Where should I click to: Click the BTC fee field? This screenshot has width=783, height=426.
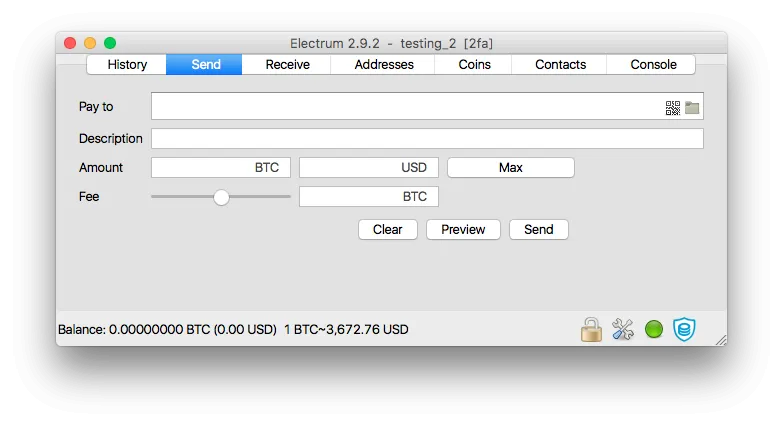pos(369,196)
